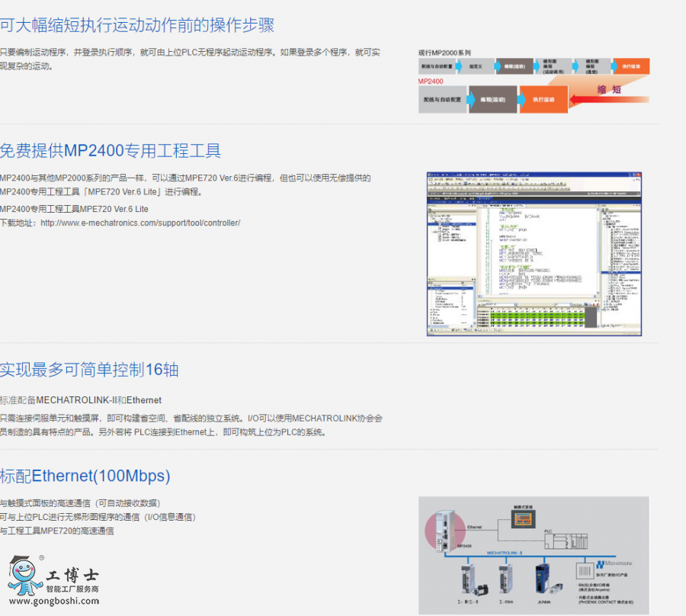Image resolution: width=686 pixels, height=616 pixels.
Task: Click the MECHATROLINK-II bus label in the network diagram
Action: point(505,553)
